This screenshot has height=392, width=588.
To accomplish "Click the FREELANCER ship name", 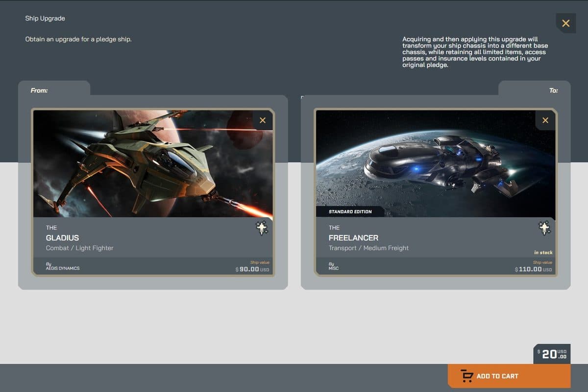I will (353, 238).
